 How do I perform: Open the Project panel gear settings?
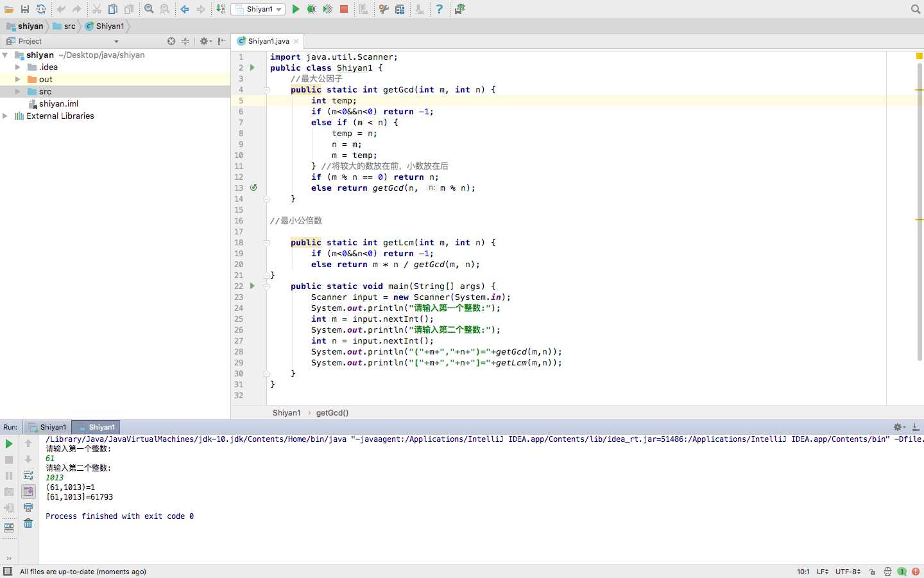tap(205, 41)
